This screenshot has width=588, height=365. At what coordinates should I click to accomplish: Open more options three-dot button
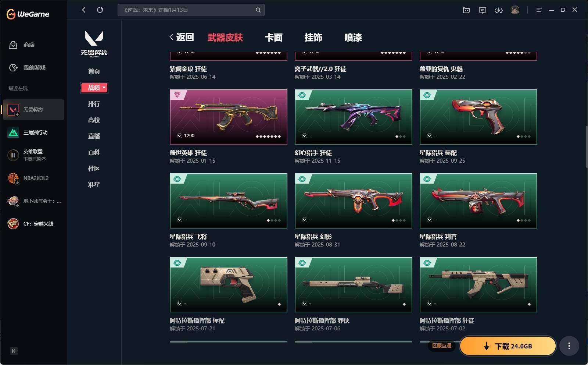(x=569, y=346)
